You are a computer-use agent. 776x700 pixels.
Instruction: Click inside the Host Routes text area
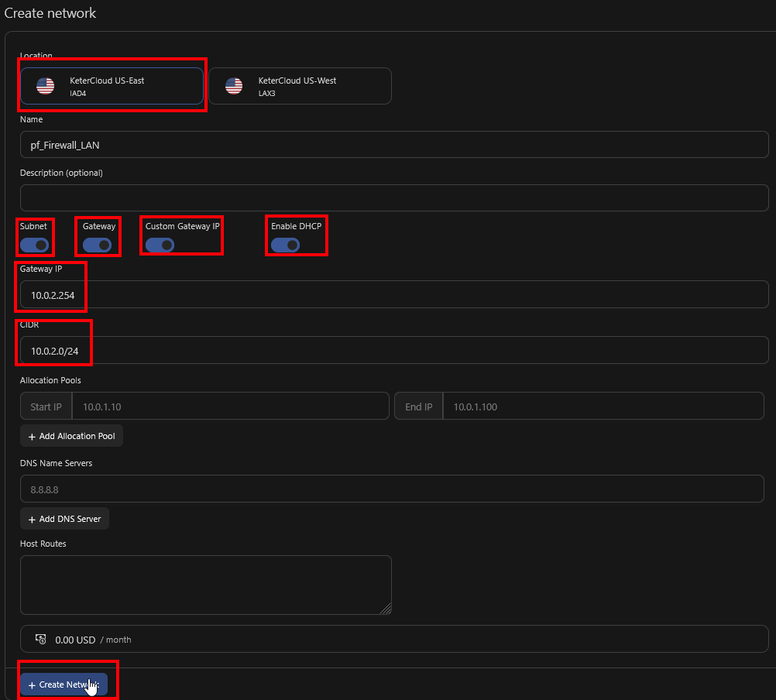point(205,585)
